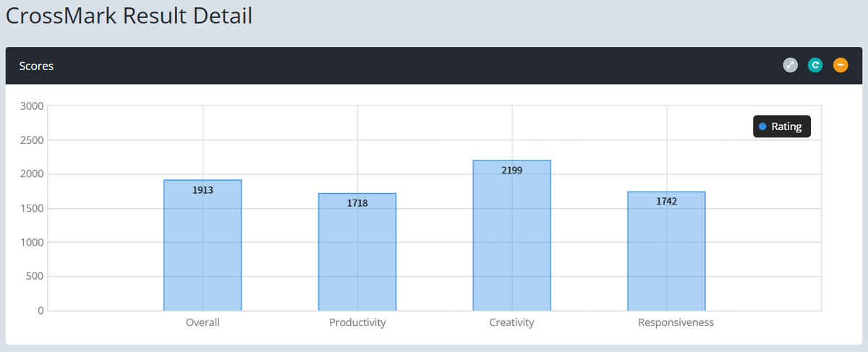The image size is (868, 352).
Task: Click the 1913 value label
Action: pos(203,190)
